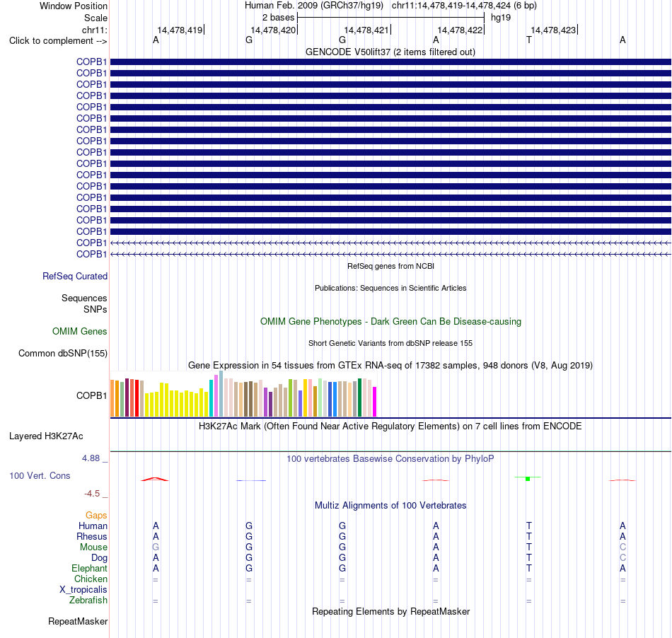Click the 100 Vert. Cons label

[40, 475]
